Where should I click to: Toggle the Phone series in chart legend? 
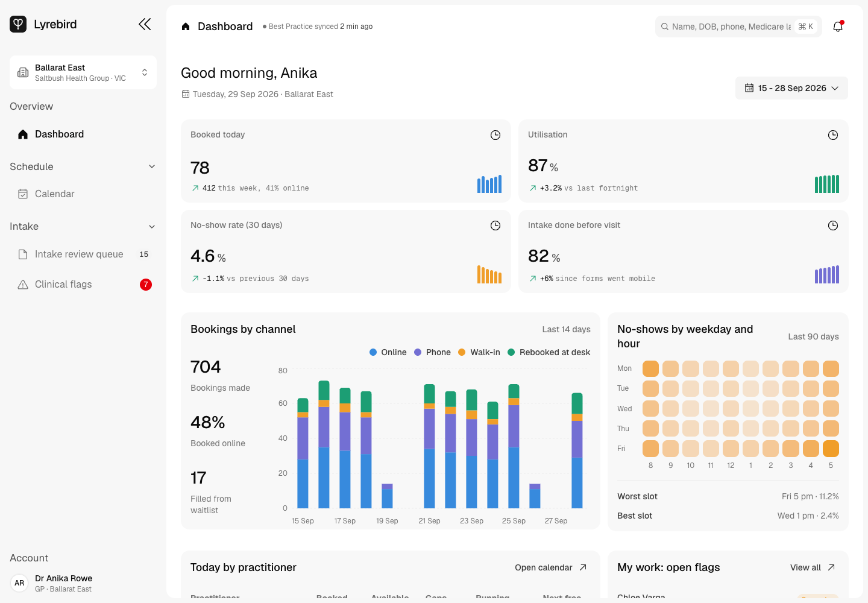point(432,352)
